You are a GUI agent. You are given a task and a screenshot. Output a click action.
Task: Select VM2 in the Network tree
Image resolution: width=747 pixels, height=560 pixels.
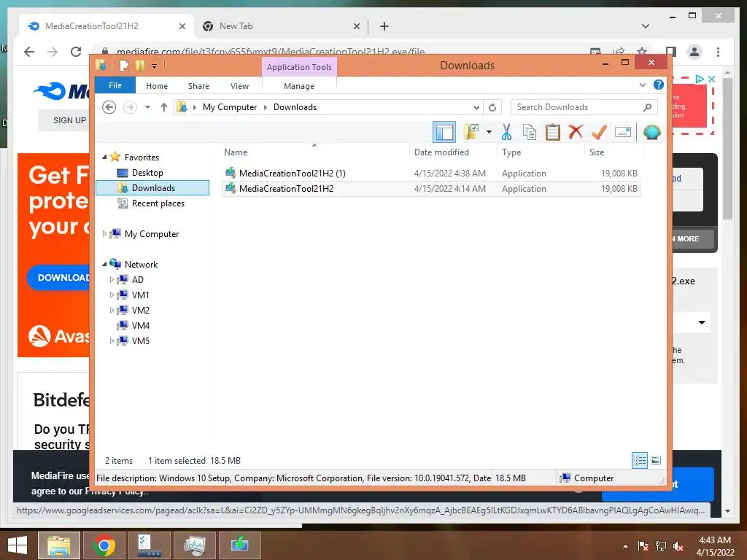click(140, 310)
